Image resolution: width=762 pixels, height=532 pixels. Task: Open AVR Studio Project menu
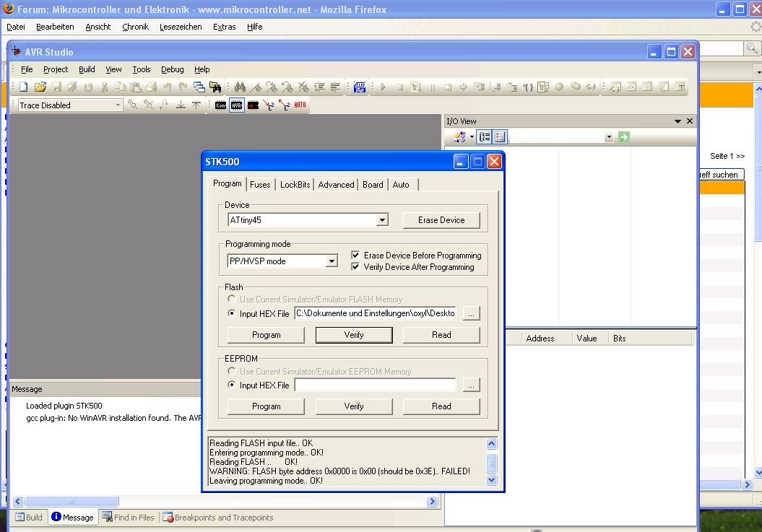click(x=56, y=69)
